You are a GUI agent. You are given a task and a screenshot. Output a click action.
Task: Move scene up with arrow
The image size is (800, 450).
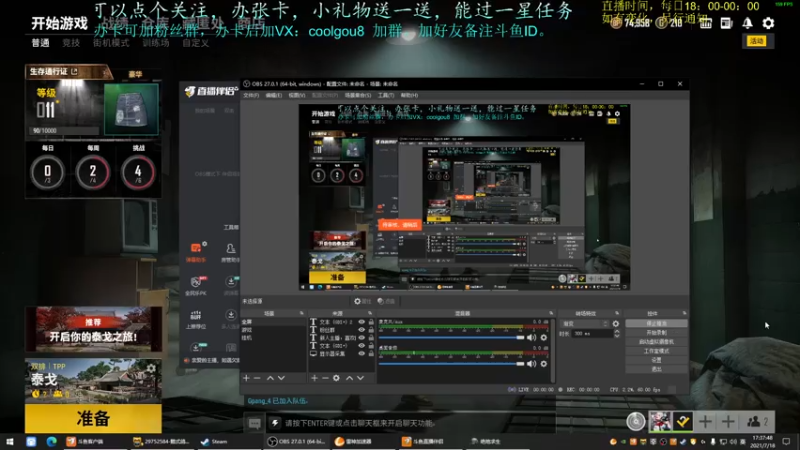tap(270, 378)
